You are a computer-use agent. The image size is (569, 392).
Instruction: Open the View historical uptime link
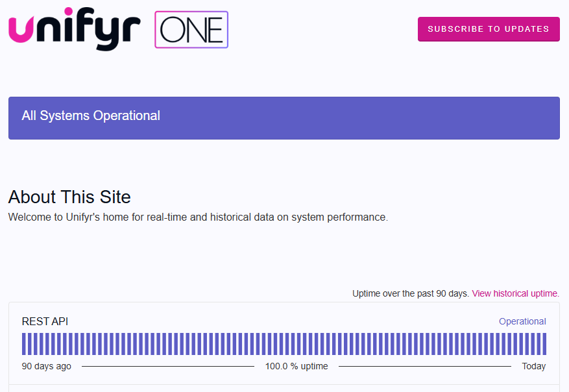tap(515, 293)
